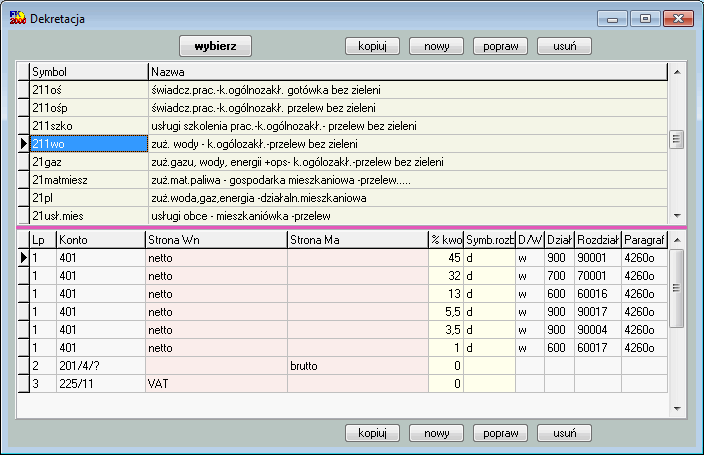Click the upper nowy button
This screenshot has height=455, width=704.
click(436, 46)
